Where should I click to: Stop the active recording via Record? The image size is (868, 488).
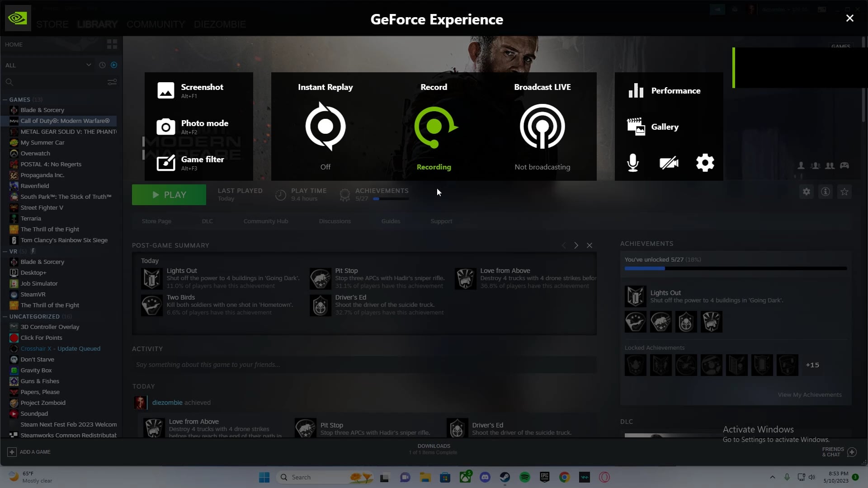click(x=434, y=127)
